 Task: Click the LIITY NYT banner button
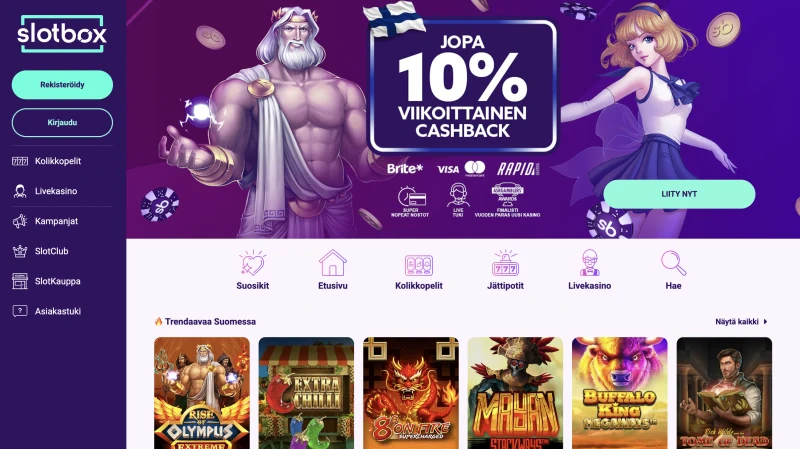[x=679, y=194]
